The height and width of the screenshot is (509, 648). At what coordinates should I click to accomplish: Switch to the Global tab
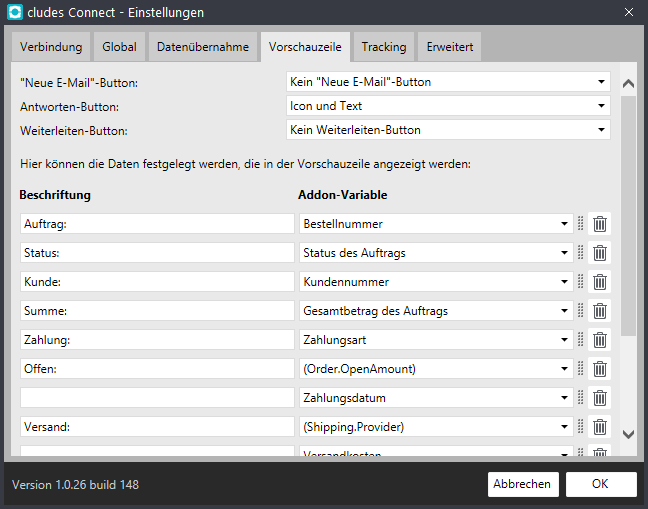(119, 47)
